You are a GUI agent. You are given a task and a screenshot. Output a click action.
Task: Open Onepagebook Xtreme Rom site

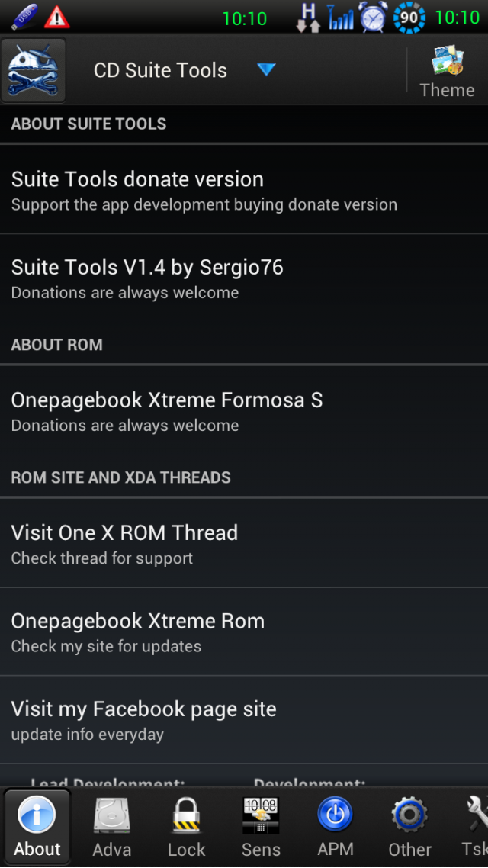(244, 632)
